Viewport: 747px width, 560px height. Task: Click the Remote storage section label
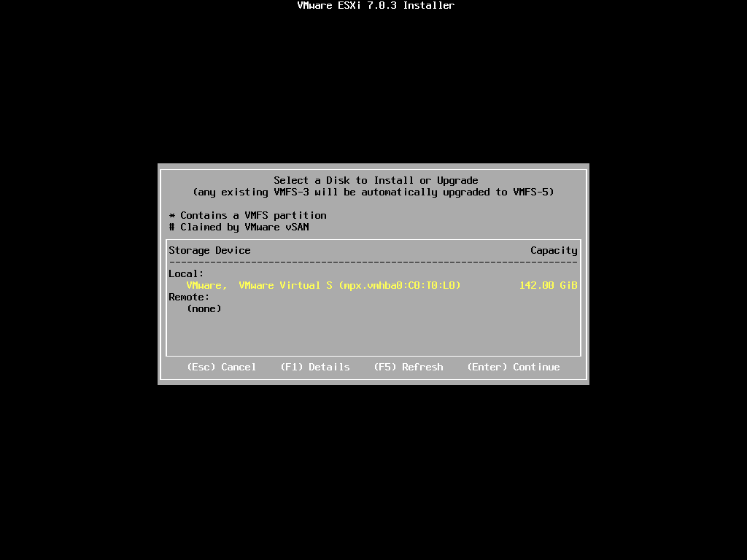[188, 297]
